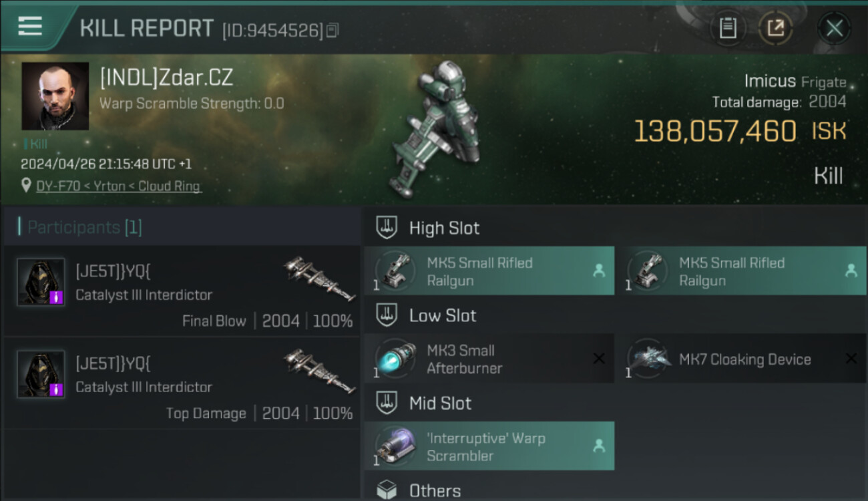Image resolution: width=868 pixels, height=501 pixels.
Task: Click the share export icon
Action: pos(776,28)
